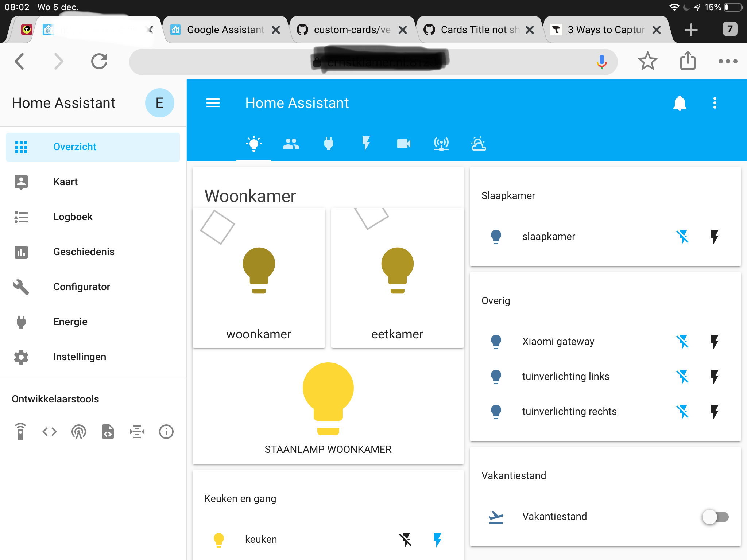Click the user profile avatar E
Screen dimensions: 747x560
[159, 103]
